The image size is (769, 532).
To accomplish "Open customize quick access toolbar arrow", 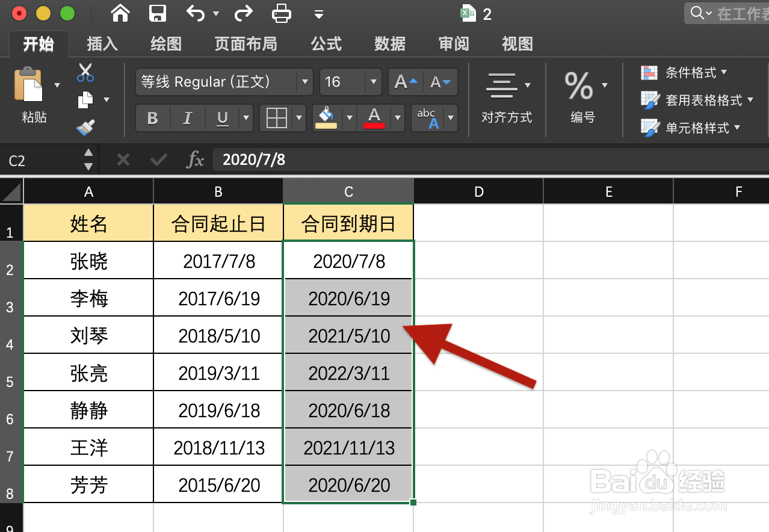I will [x=319, y=14].
